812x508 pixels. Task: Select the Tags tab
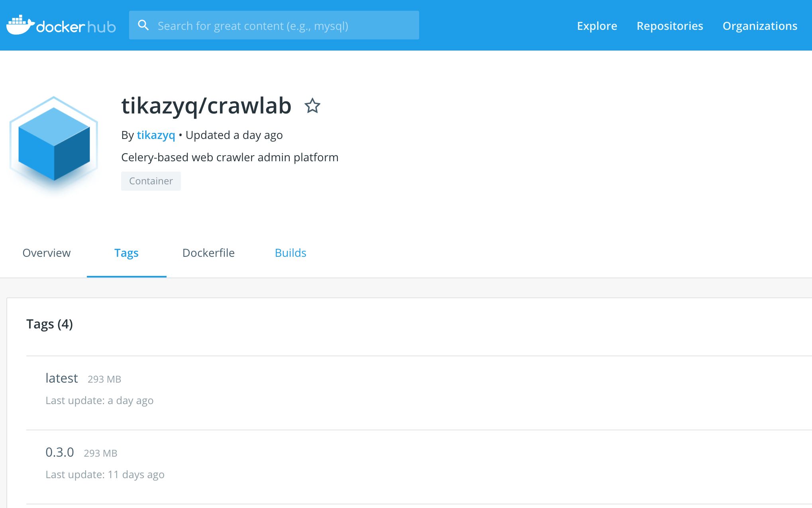click(x=126, y=253)
